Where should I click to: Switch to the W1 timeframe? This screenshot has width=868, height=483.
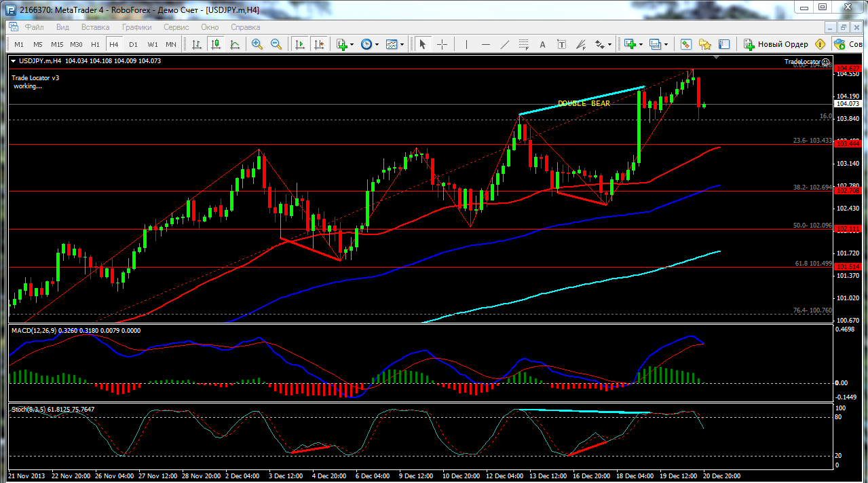click(x=152, y=44)
